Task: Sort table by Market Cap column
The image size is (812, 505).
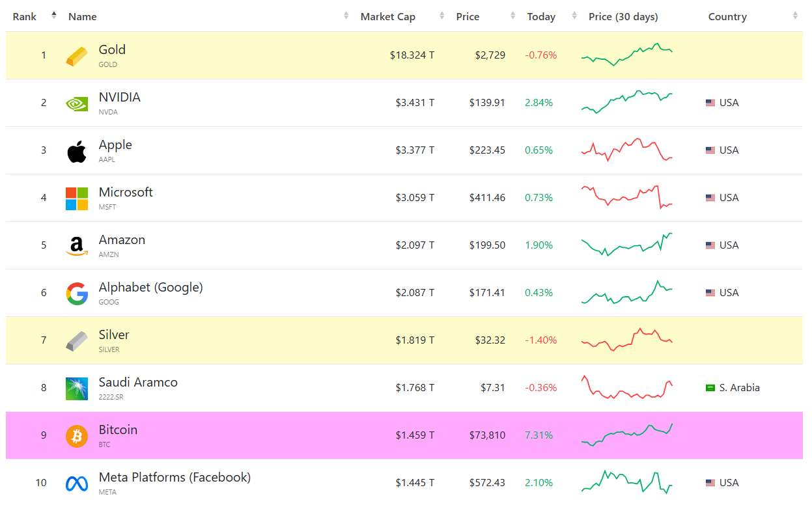Action: pos(387,17)
